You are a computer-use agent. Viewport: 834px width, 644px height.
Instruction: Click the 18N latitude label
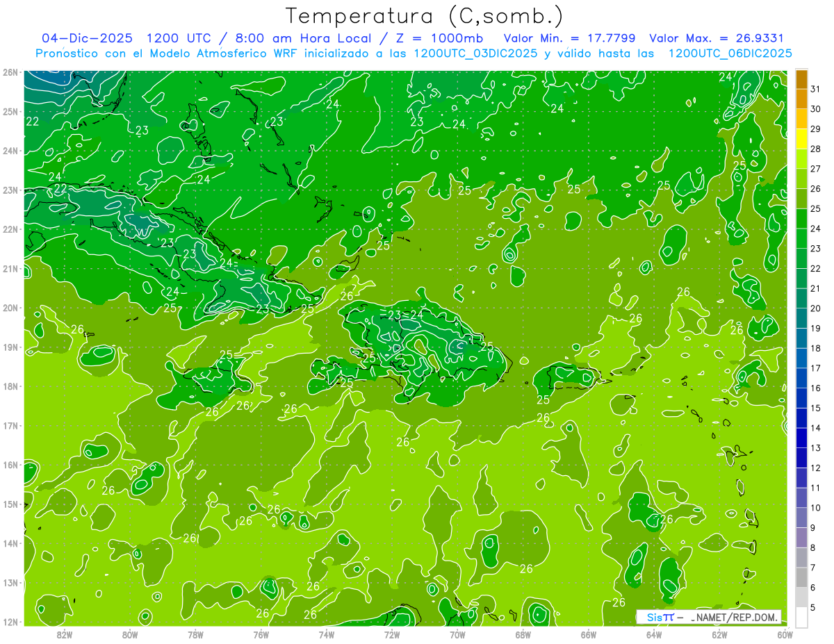coord(10,386)
